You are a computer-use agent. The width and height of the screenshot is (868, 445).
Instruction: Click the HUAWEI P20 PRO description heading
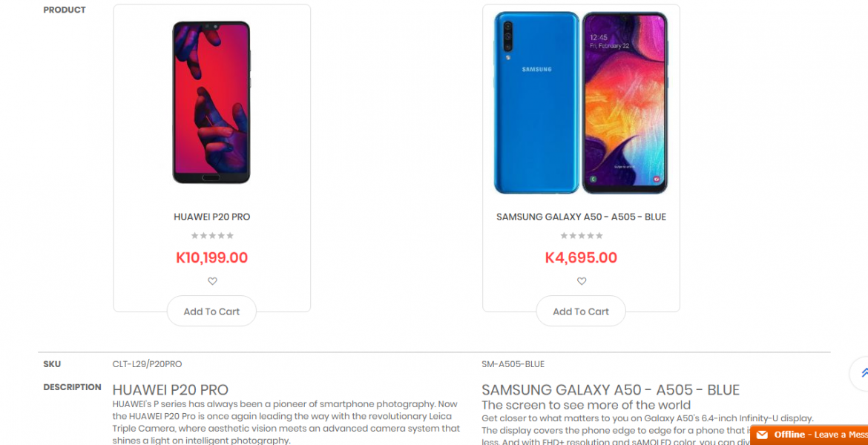(171, 389)
